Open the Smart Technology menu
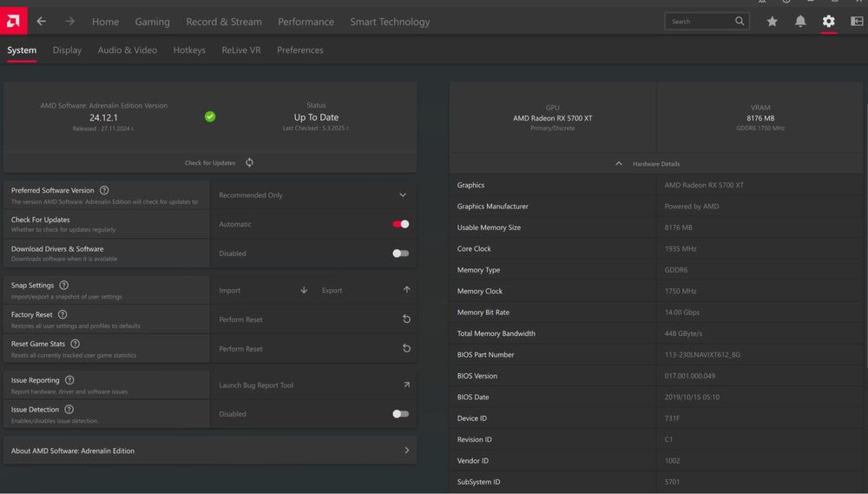 [x=390, y=22]
